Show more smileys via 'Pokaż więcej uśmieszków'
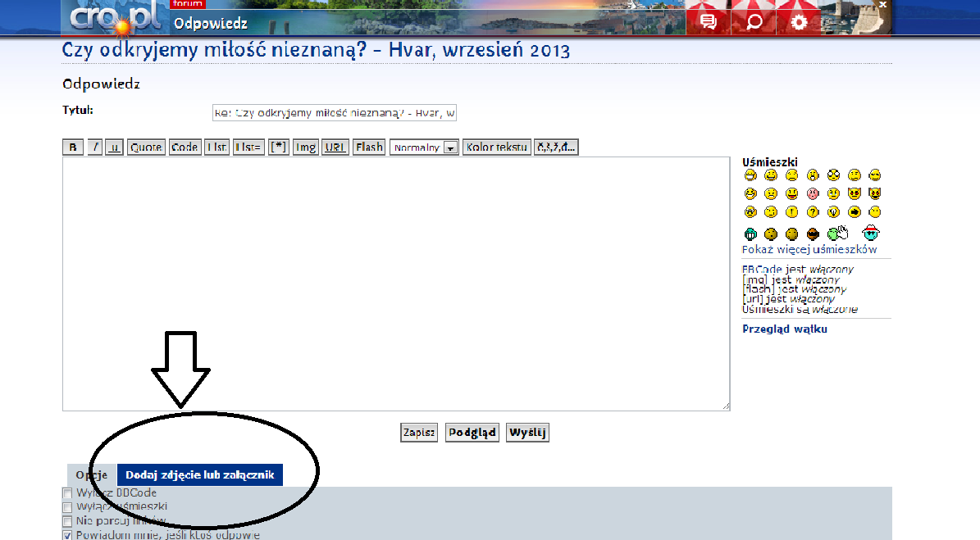Screen dimensions: 980x540 809,250
